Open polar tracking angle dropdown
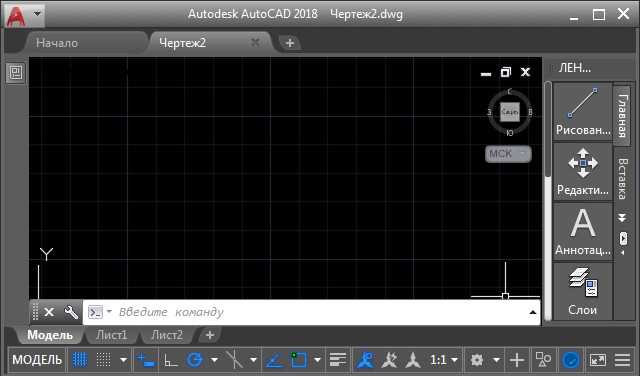The height and width of the screenshot is (376, 640). (214, 360)
